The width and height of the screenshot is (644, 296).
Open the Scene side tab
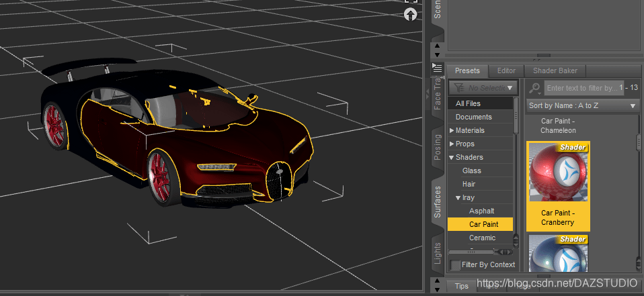pos(438,12)
